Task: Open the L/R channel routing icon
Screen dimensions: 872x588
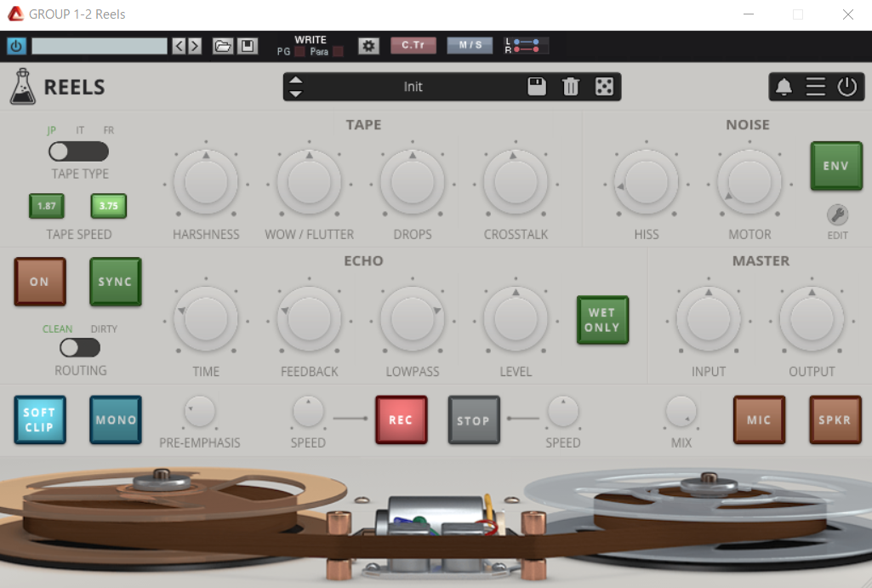Action: click(526, 46)
